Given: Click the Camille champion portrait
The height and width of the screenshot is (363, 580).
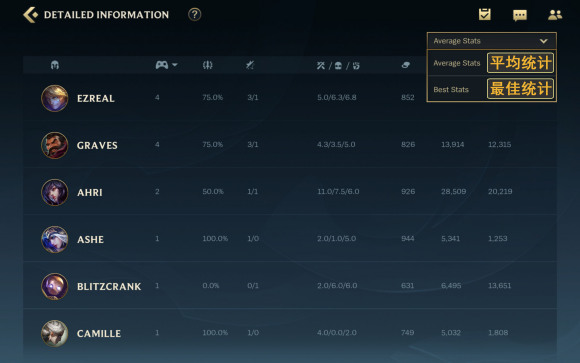Looking at the screenshot, I should 55,333.
